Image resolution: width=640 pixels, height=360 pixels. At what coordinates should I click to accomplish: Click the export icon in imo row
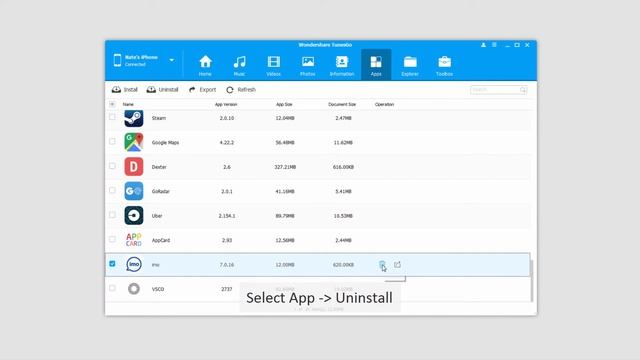point(397,265)
